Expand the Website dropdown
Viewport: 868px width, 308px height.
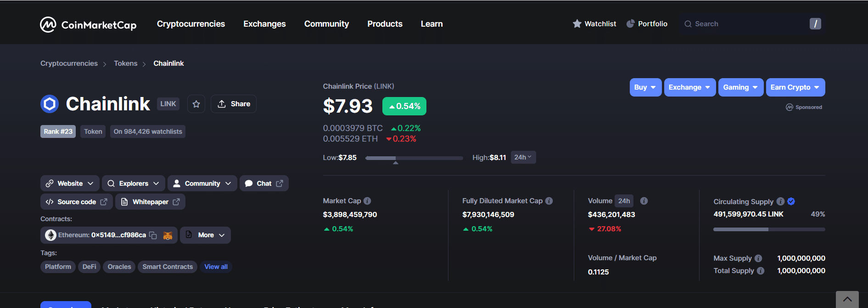[70, 183]
